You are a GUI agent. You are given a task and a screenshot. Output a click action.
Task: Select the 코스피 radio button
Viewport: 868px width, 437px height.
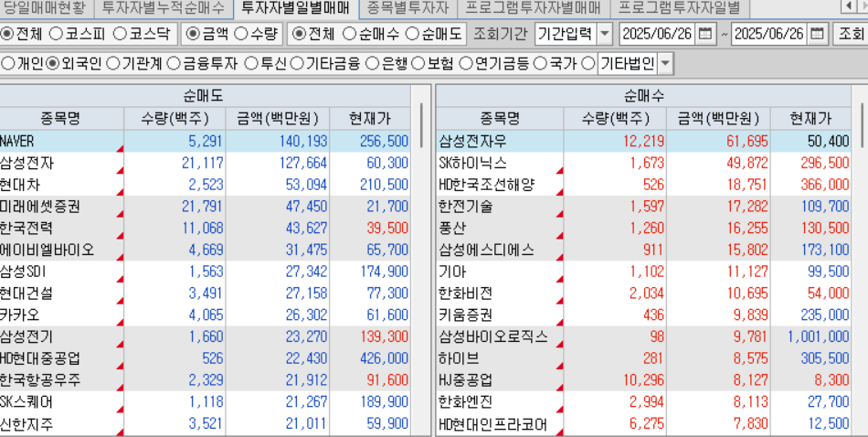pyautogui.click(x=56, y=34)
